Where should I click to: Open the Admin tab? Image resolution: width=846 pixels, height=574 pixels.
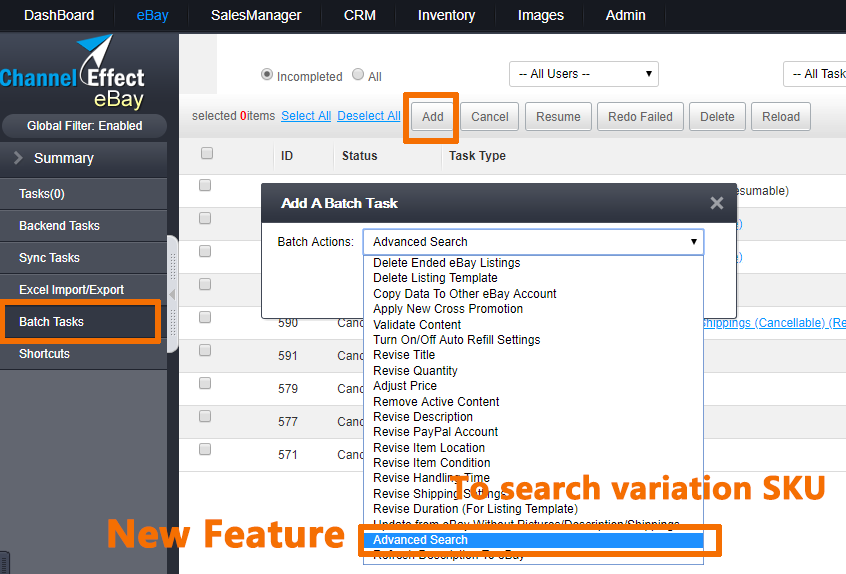[x=625, y=15]
